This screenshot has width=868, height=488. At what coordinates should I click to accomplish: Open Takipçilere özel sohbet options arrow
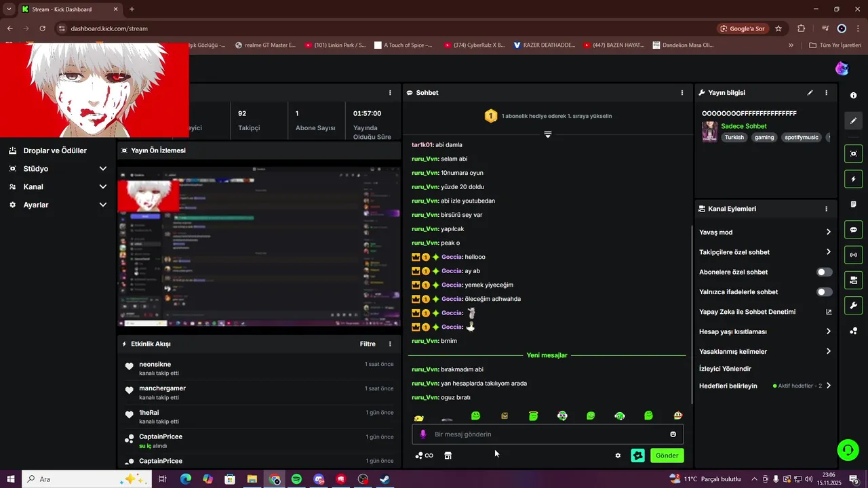tap(828, 252)
